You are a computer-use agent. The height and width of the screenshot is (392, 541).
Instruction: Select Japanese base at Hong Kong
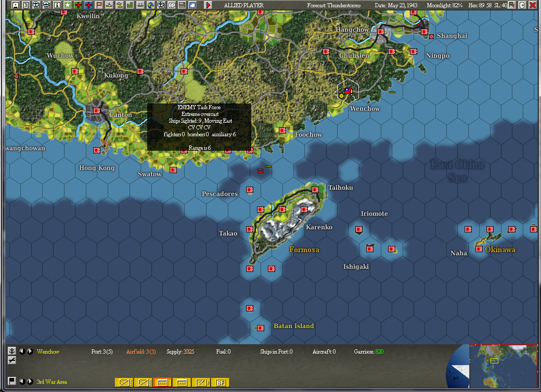click(97, 150)
